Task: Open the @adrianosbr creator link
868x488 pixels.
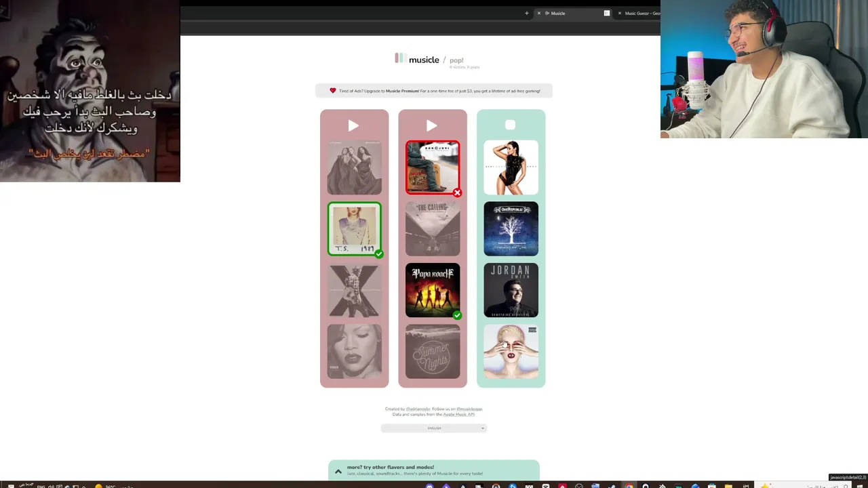Action: point(418,409)
